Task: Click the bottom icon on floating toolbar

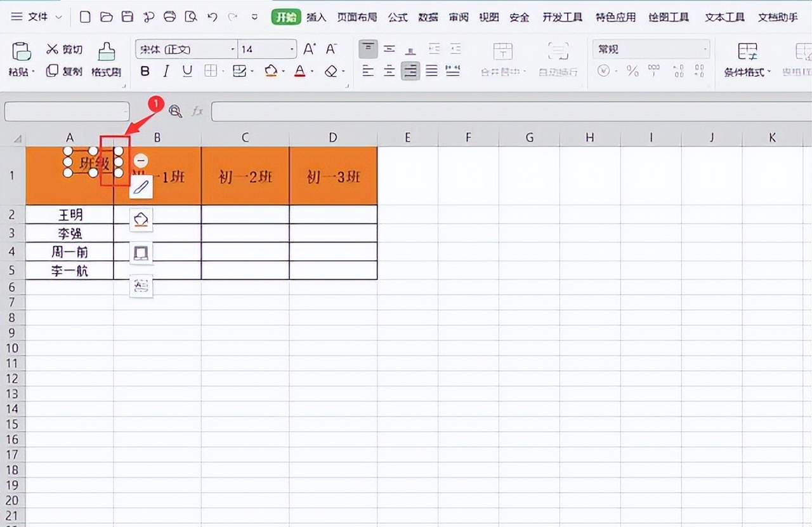Action: pos(141,286)
